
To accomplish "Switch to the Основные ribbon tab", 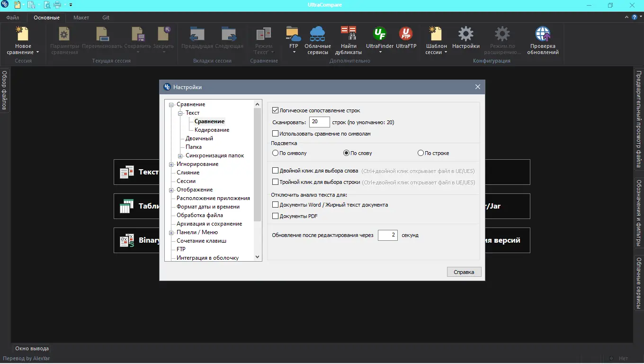I will 46,18.
